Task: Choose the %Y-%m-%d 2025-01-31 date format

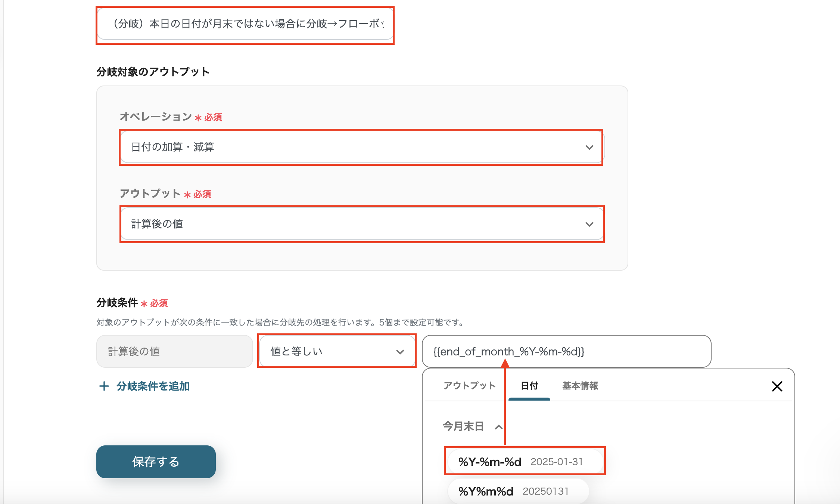Action: pos(524,462)
